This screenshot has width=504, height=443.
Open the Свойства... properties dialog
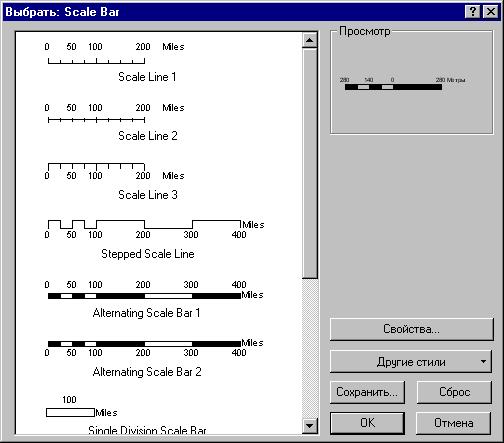coord(411,329)
